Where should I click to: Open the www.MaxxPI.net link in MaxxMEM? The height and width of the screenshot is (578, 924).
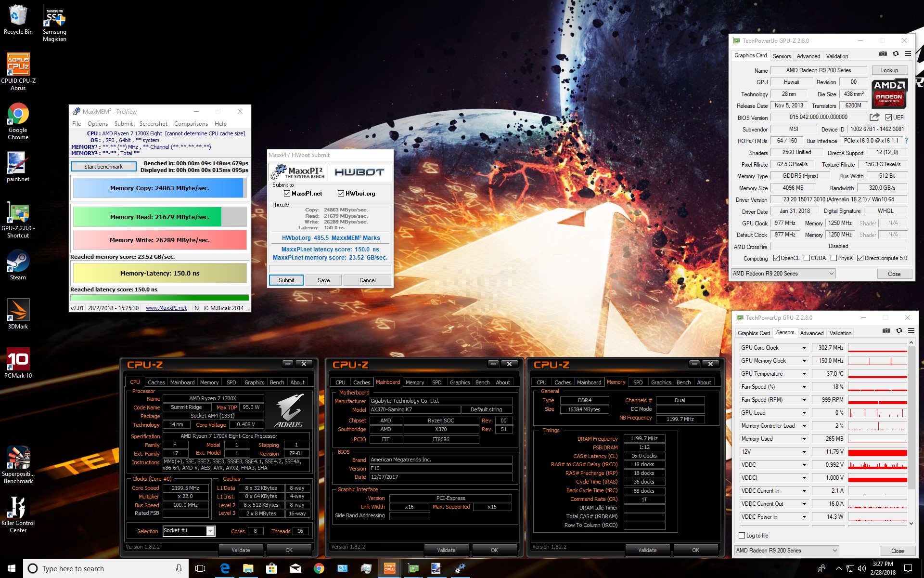(166, 308)
